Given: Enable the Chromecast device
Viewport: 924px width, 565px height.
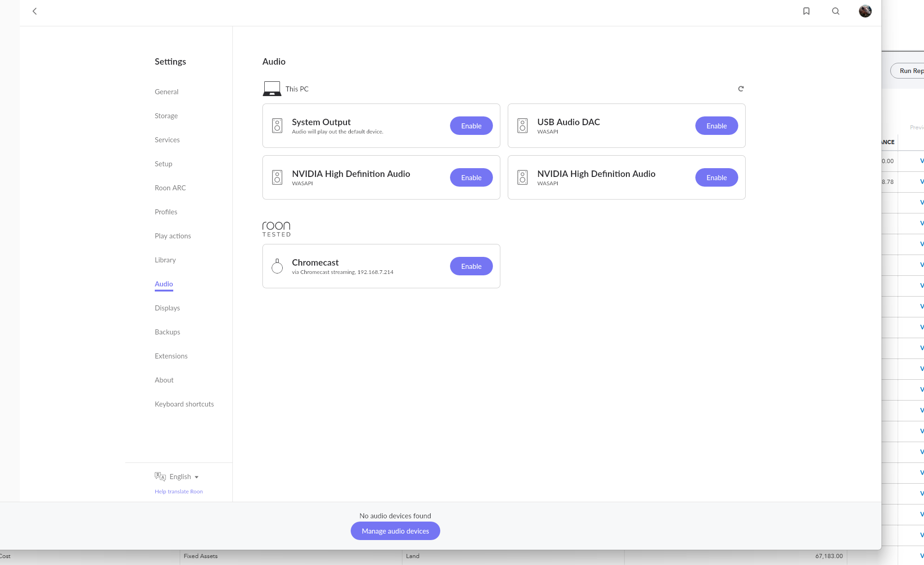Looking at the screenshot, I should pyautogui.click(x=471, y=266).
